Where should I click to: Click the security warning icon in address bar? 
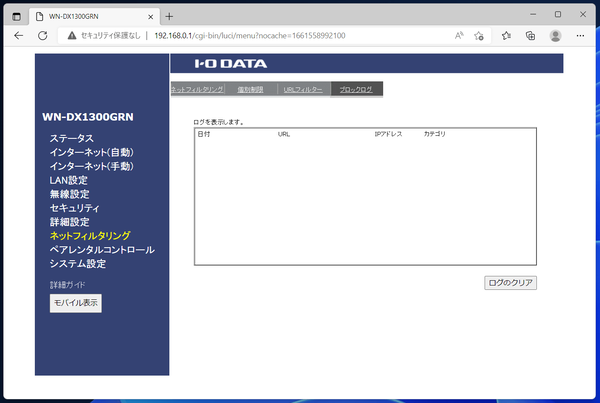click(72, 35)
